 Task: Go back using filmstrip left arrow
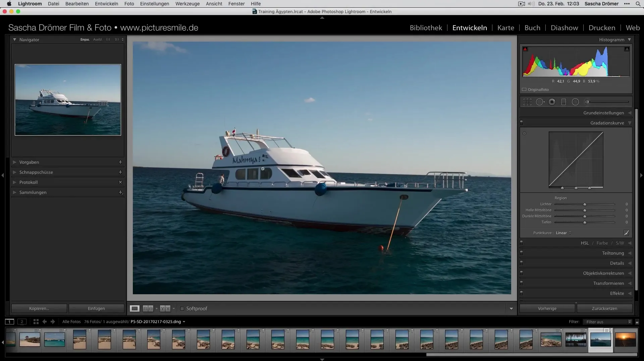(44, 322)
